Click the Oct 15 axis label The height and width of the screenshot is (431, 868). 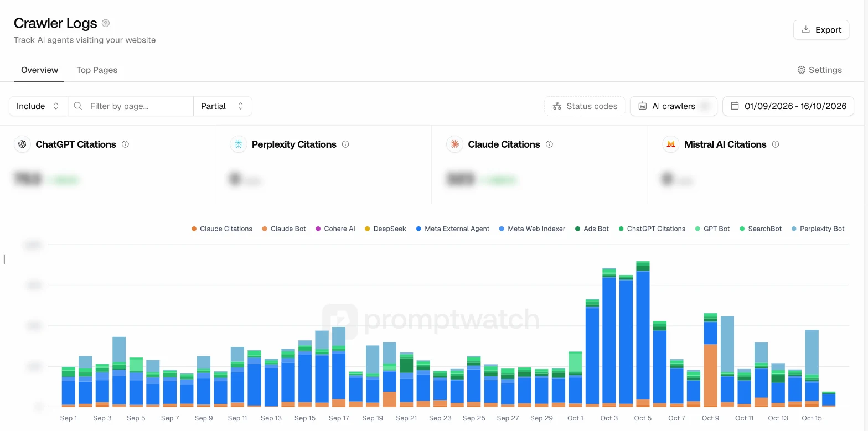[x=812, y=418]
